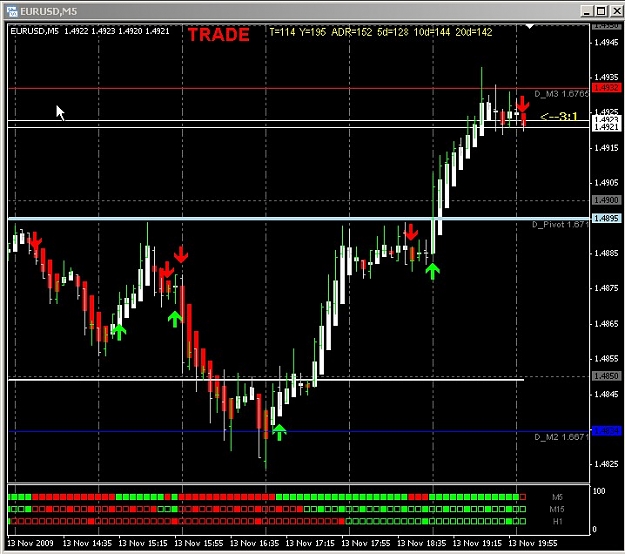Viewport: 625px width, 554px height.
Task: Click the 100 level label of indicator window
Action: 599,491
